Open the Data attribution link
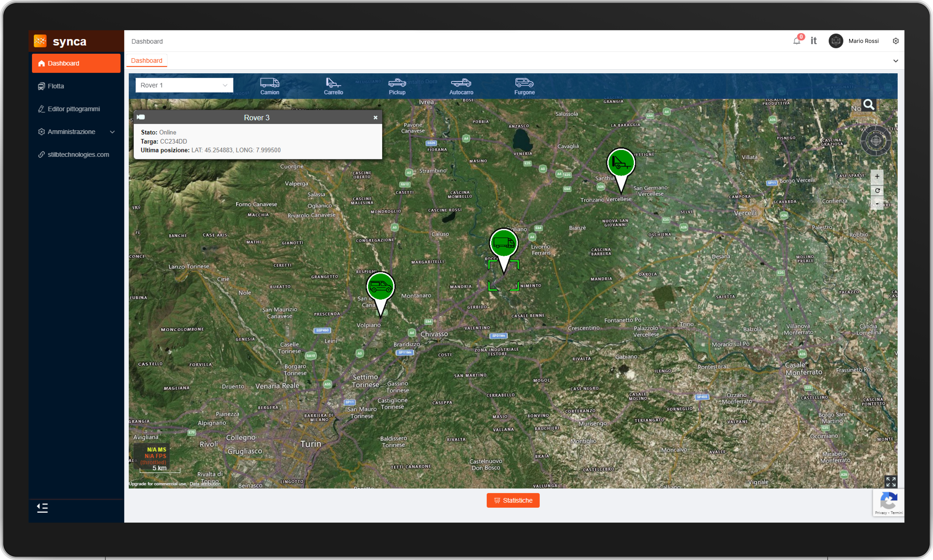This screenshot has height=560, width=933. (x=205, y=484)
